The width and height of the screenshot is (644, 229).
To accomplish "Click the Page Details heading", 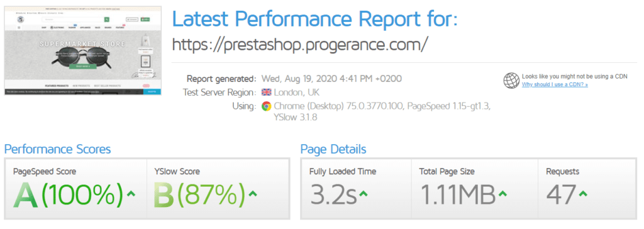I will (333, 149).
